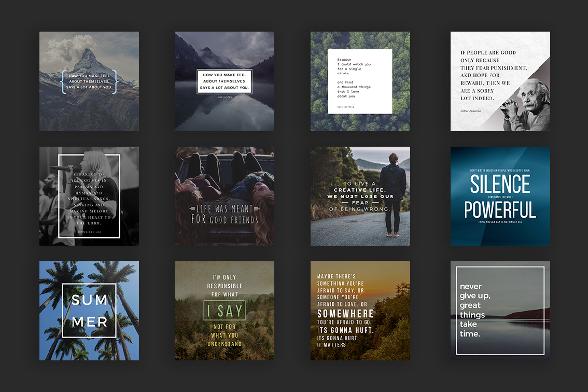Viewport: 588px width, 392px height.
Task: Click the left blue curly bracket
Action: [63, 81]
